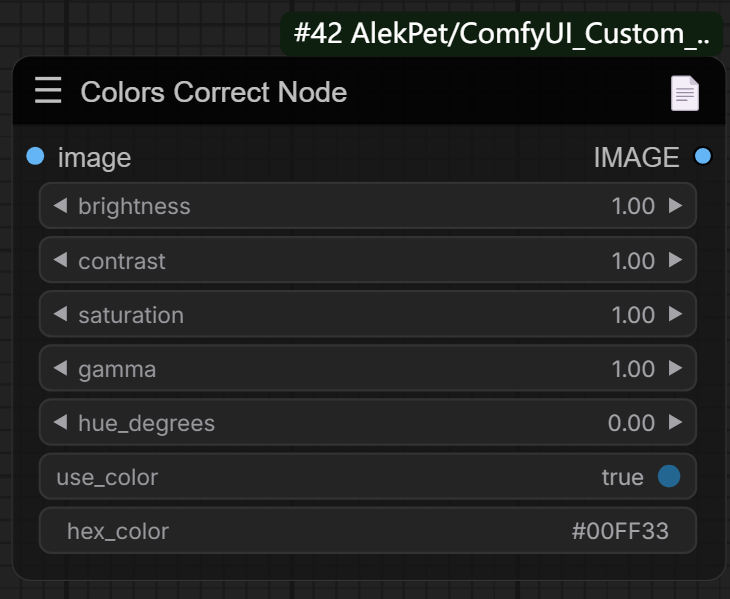Increase gamma with the right arrow
This screenshot has width=730, height=599.
676,368
